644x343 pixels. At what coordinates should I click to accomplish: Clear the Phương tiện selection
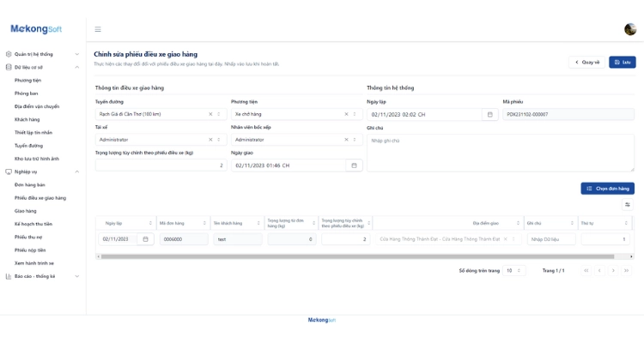click(x=347, y=114)
